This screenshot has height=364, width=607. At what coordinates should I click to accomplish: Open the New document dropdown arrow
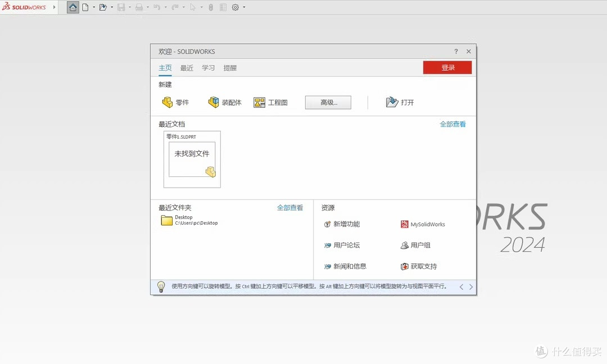tap(94, 7)
